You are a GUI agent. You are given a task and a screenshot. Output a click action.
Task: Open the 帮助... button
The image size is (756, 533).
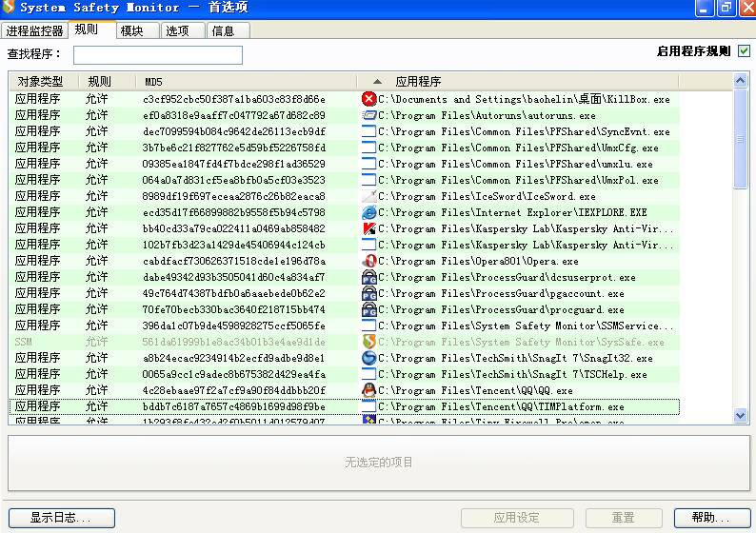click(711, 518)
